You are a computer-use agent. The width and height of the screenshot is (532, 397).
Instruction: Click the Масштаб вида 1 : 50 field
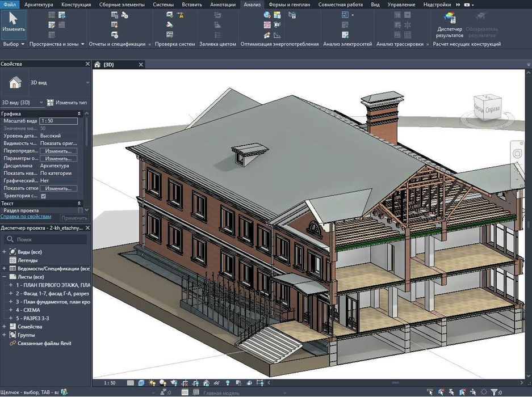coord(58,121)
